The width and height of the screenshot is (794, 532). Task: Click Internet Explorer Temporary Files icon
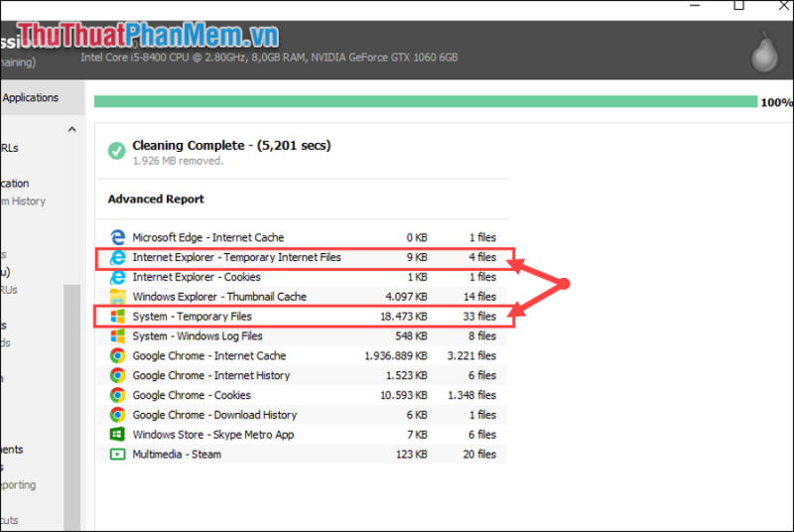point(117,257)
